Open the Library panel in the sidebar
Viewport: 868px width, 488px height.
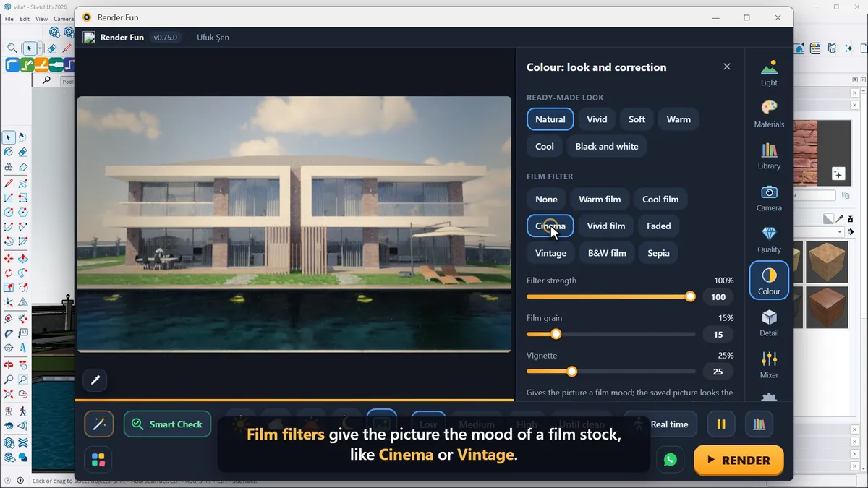(x=769, y=156)
